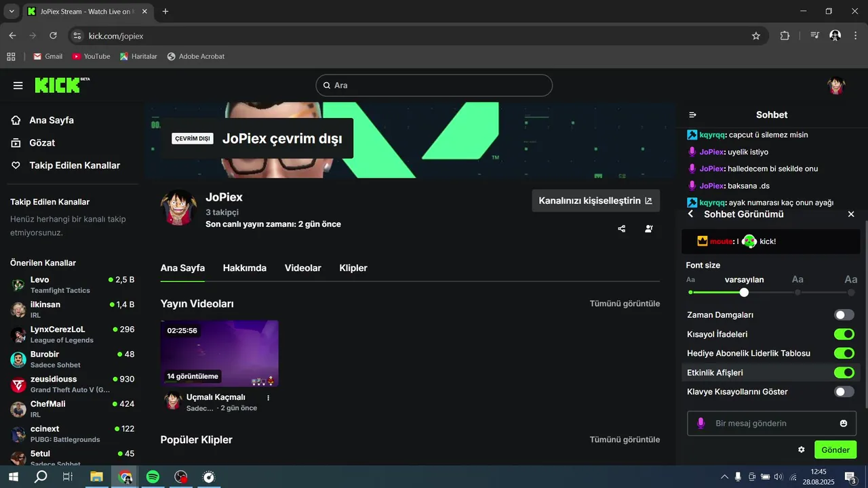Enable Klavye Kısayollarını Göster toggle

tap(844, 392)
